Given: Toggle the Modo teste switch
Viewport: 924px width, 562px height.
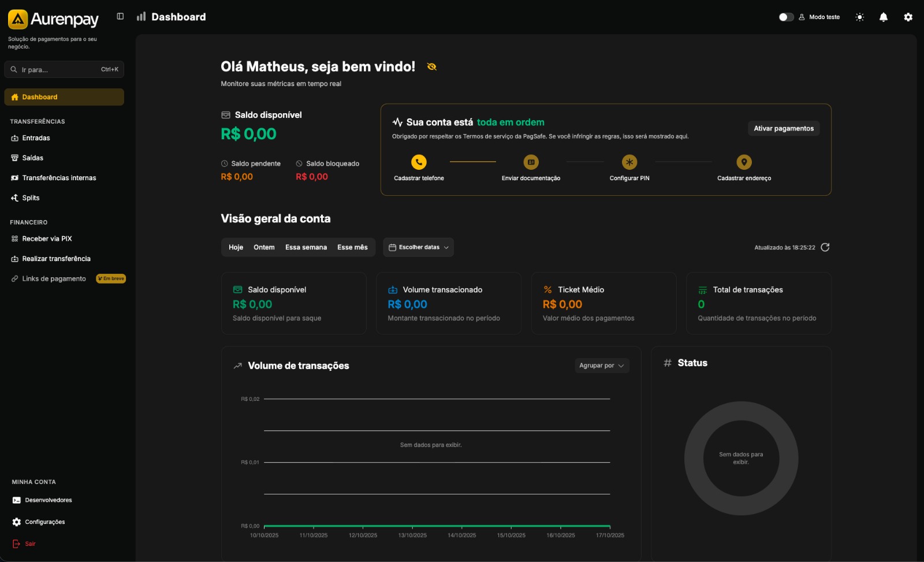Looking at the screenshot, I should (x=786, y=17).
